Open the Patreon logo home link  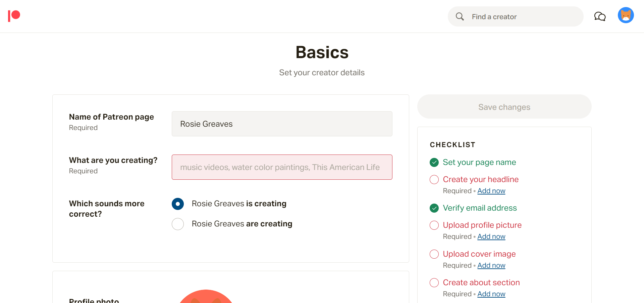[x=14, y=16]
